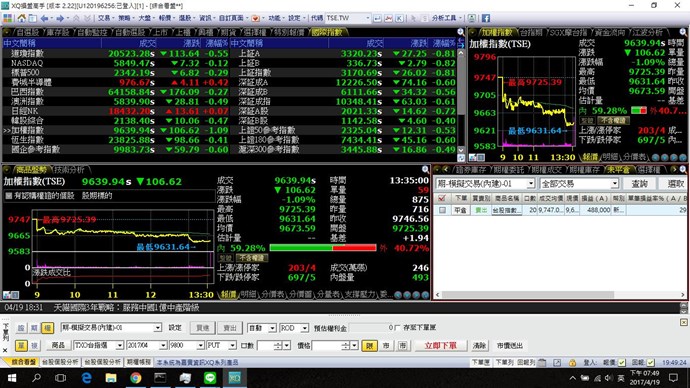Click the left scroll arrow on the positions panel tabs
This screenshot has width=690, height=388.
coord(446,169)
